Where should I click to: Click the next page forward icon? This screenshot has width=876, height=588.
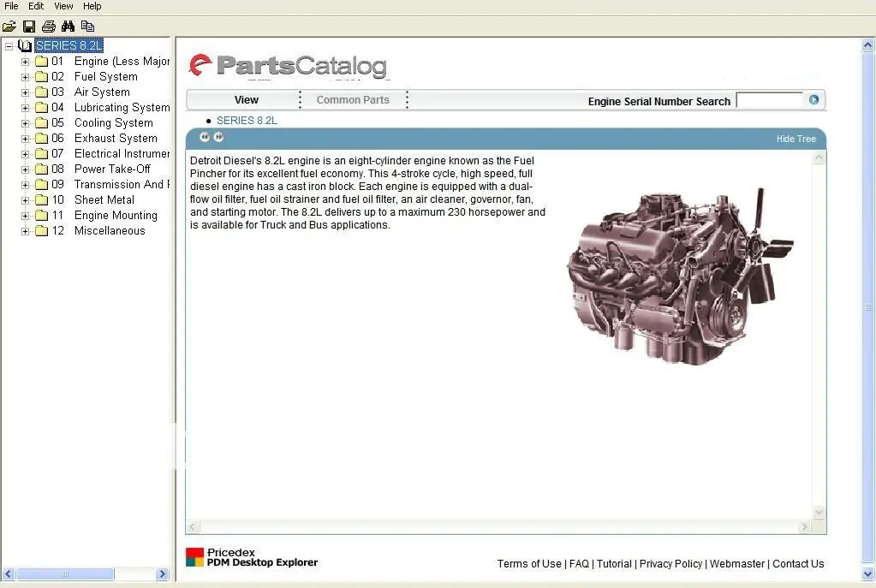pyautogui.click(x=218, y=137)
